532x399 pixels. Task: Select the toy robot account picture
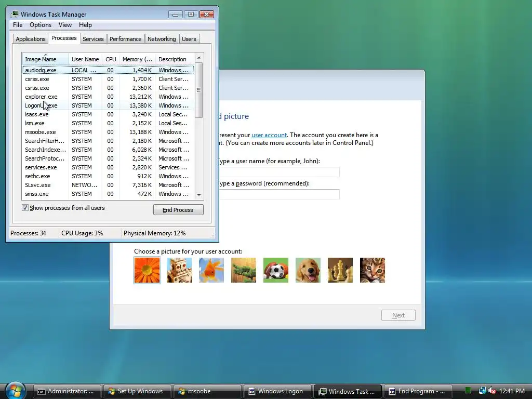tap(179, 270)
